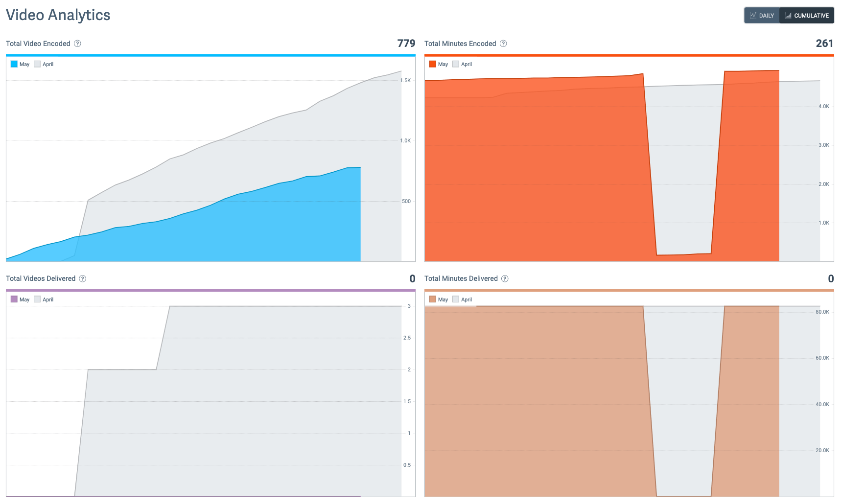
Task: Open help tooltip for Total Videos Delivered
Action: [83, 278]
